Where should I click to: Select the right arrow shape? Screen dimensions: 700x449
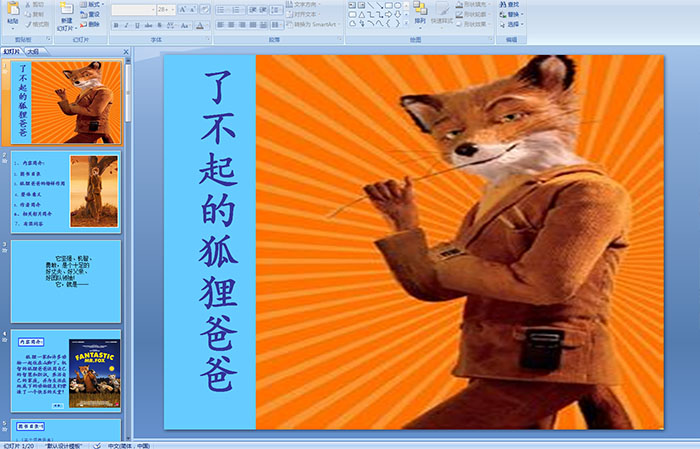point(388,15)
